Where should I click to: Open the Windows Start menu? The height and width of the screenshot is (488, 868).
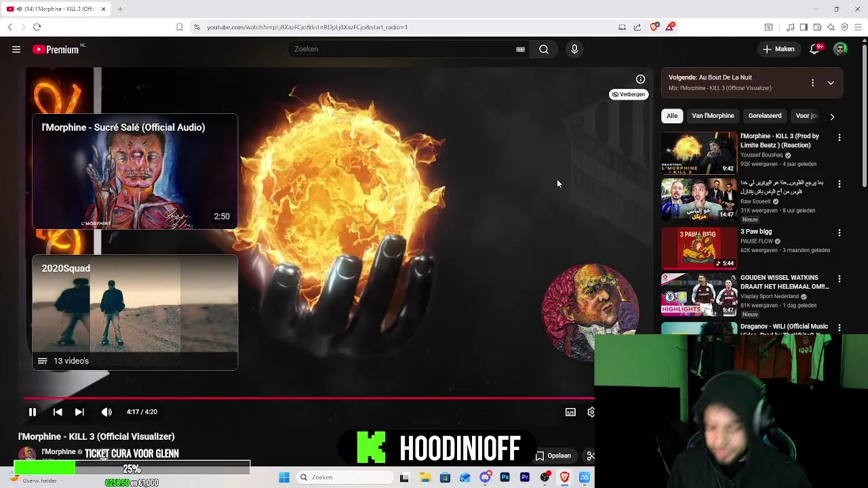[x=284, y=477]
